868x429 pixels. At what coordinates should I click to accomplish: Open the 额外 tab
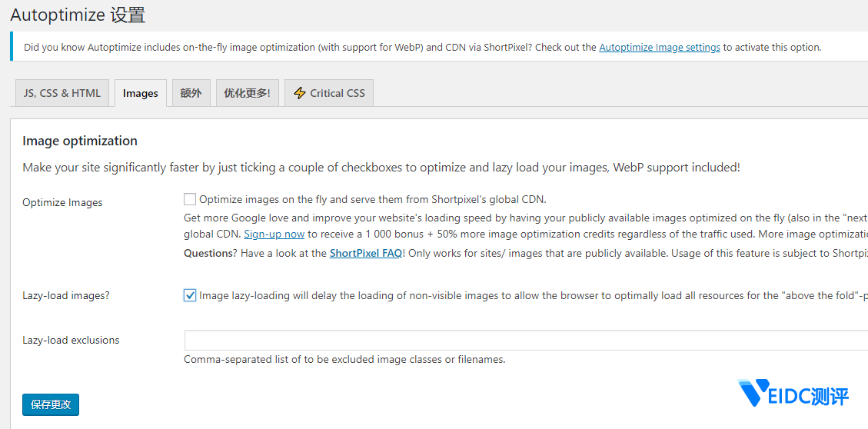point(191,93)
